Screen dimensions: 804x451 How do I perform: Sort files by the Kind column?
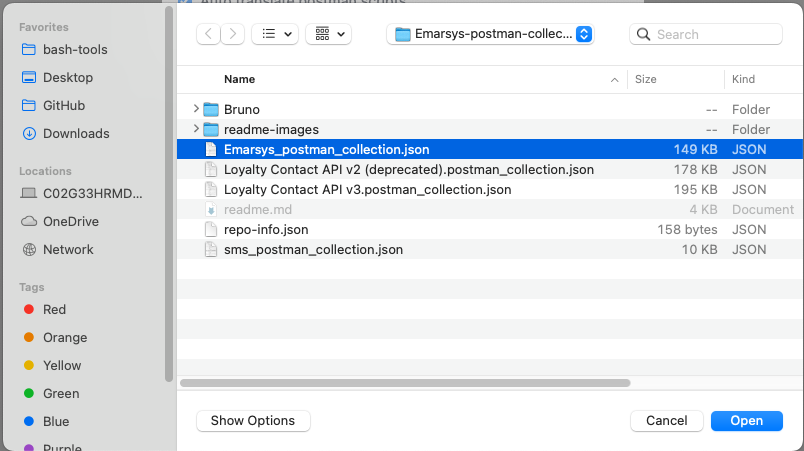(743, 79)
